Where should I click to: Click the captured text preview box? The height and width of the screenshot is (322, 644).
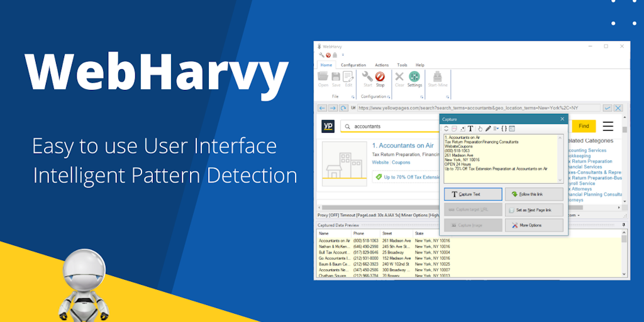[x=504, y=158]
